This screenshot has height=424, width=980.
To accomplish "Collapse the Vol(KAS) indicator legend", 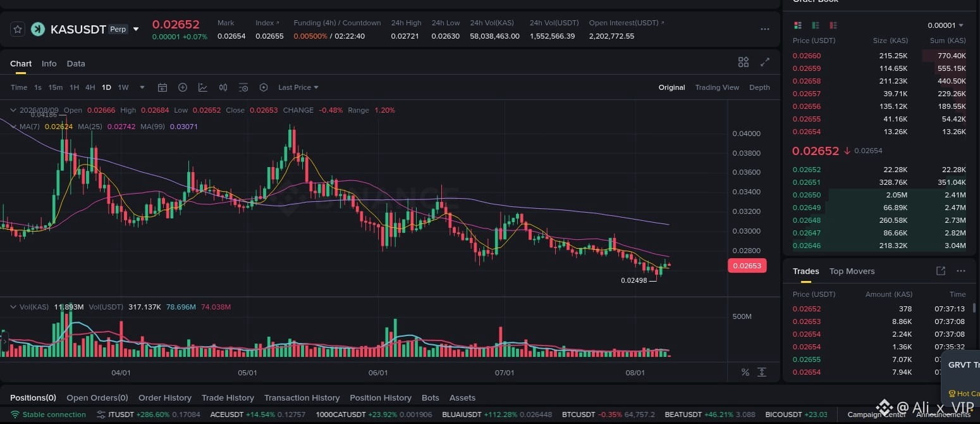I will [13, 307].
